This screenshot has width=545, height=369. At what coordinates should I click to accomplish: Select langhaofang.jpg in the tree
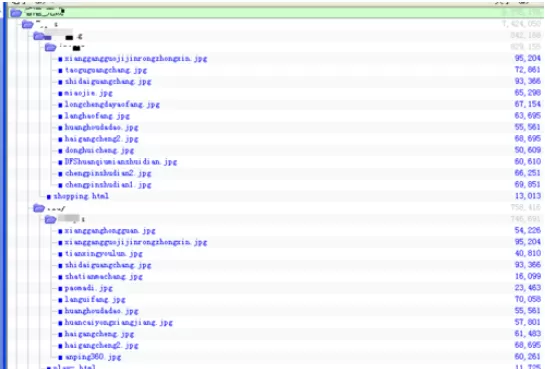97,116
